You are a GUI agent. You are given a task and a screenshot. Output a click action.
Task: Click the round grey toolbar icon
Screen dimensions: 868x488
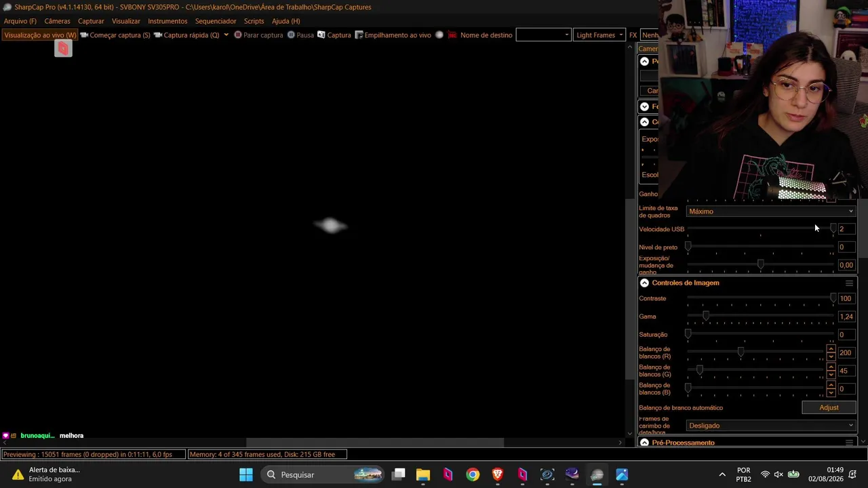(x=439, y=35)
